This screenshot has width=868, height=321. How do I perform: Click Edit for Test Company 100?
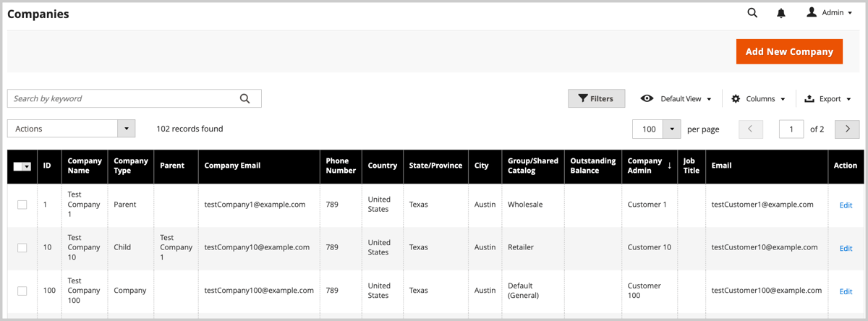pos(846,291)
